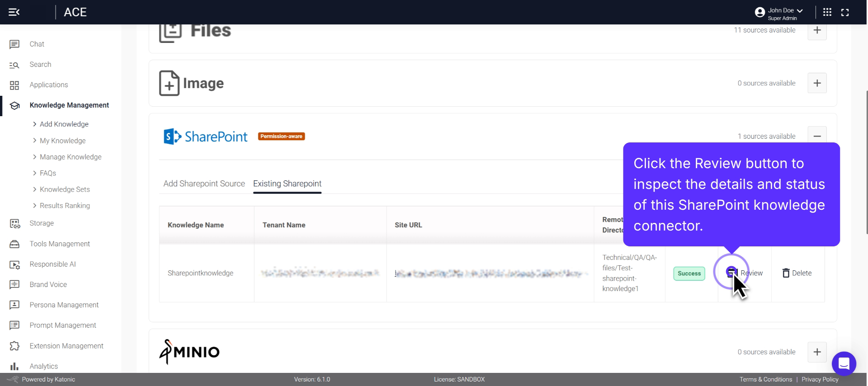
Task: Expand the MinIO section with plus button
Action: 817,352
